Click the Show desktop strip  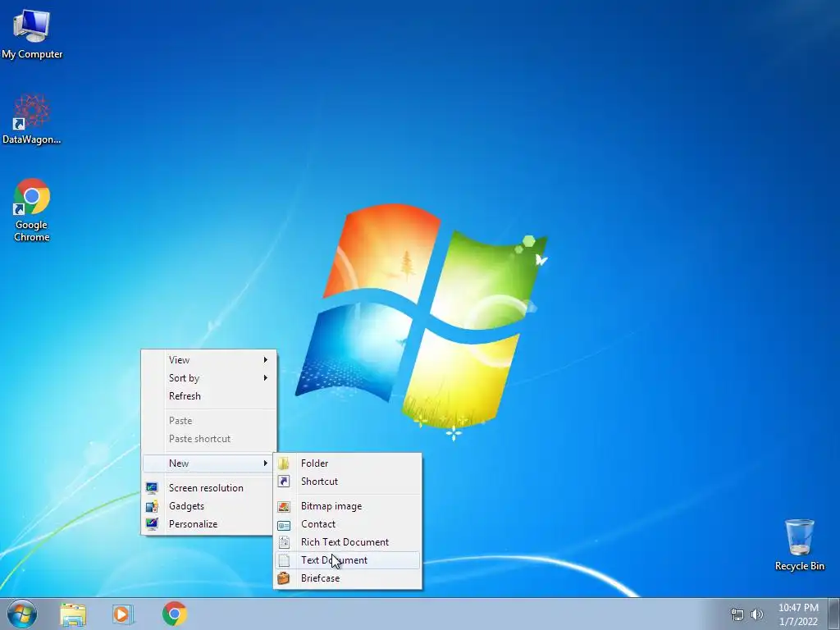(834, 614)
